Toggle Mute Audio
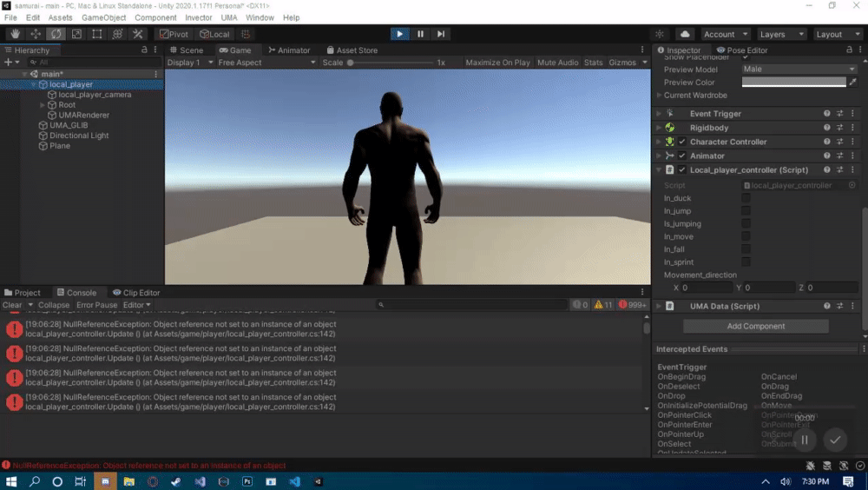Screen dimensions: 868x490 click(x=557, y=63)
